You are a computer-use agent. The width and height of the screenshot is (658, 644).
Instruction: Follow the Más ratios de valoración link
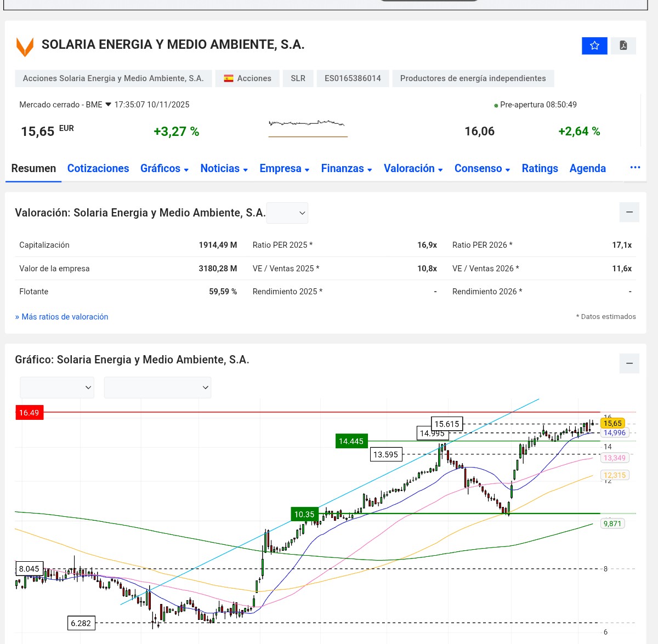point(61,317)
